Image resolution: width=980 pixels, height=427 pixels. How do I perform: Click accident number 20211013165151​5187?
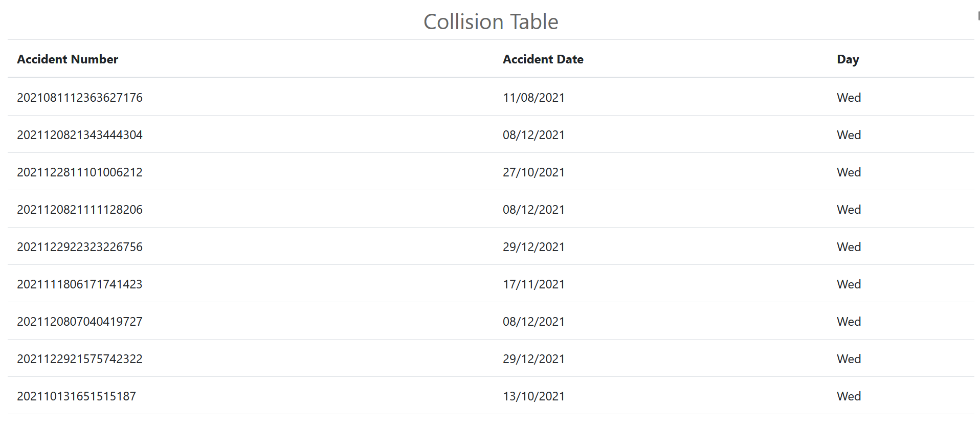[77, 396]
